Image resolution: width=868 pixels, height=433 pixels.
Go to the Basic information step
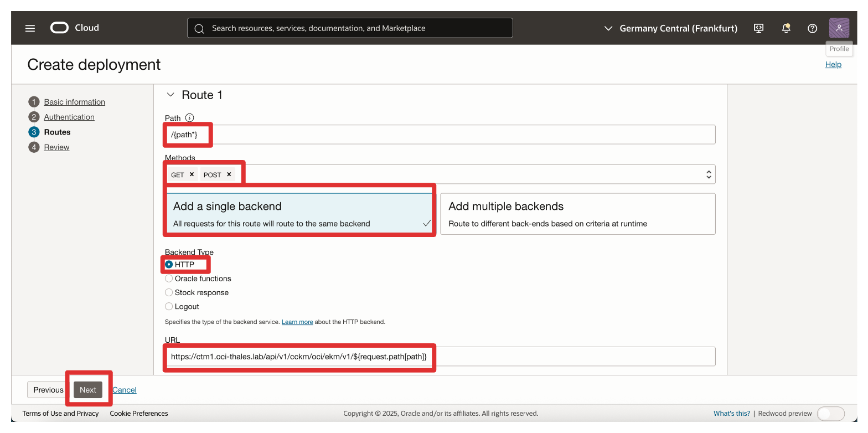point(74,102)
